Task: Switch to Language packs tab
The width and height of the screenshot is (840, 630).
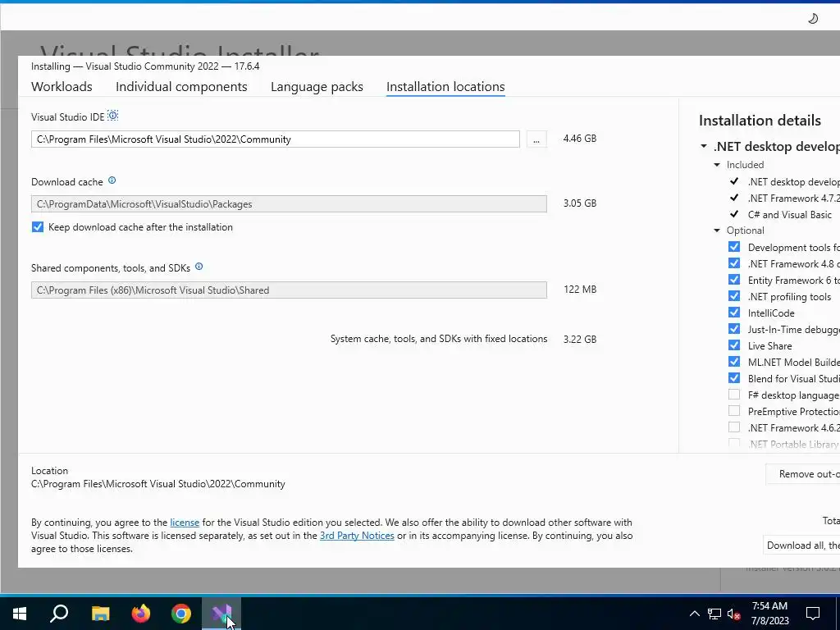Action: click(x=317, y=87)
